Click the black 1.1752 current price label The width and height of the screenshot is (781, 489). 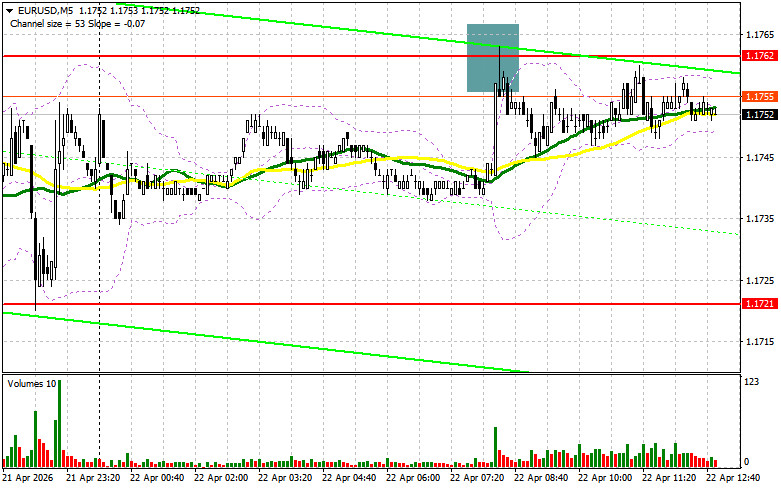[x=760, y=115]
